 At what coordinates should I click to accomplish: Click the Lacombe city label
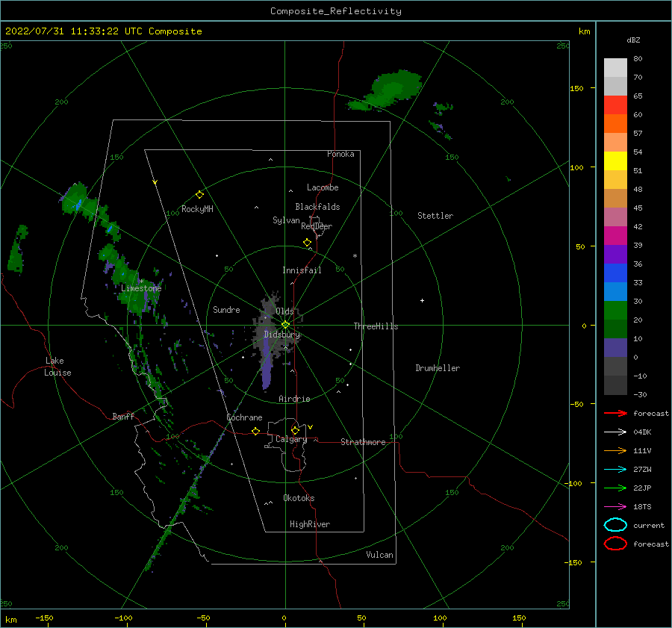coord(323,187)
